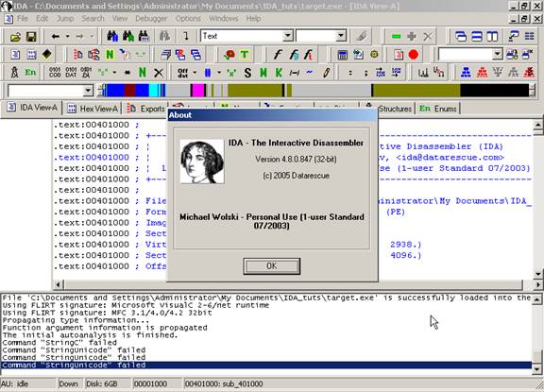The height and width of the screenshot is (392, 544).
Task: Click the green binoculars search icon
Action: 128,36
